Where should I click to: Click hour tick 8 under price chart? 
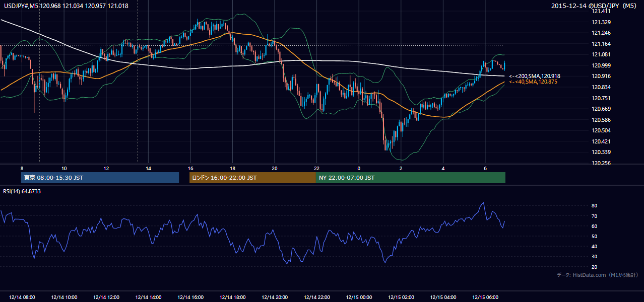(x=22, y=168)
